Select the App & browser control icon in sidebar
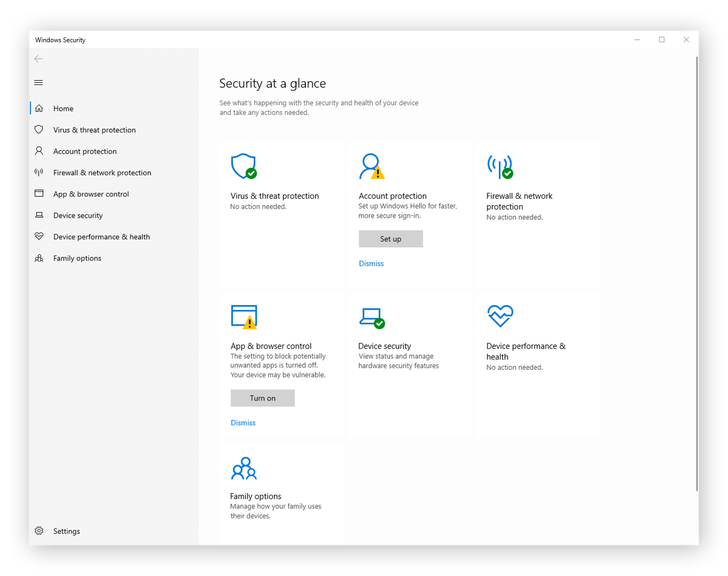 pyautogui.click(x=39, y=194)
